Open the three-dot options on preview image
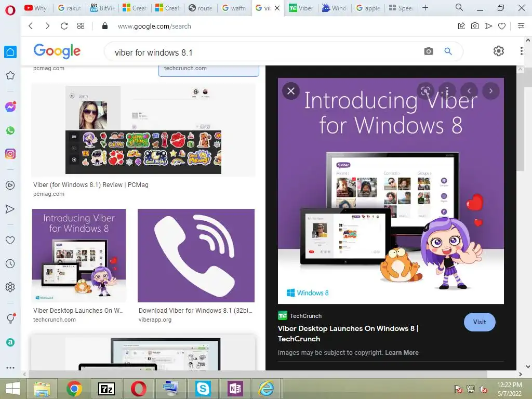This screenshot has width=532, height=399. click(447, 91)
